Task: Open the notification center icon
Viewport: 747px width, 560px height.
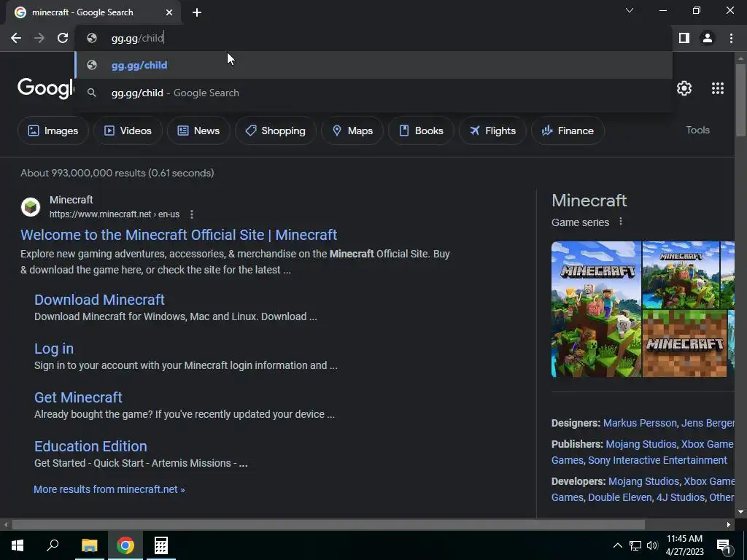Action: 724,545
